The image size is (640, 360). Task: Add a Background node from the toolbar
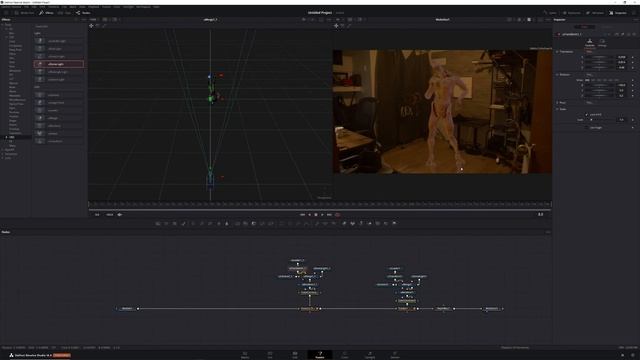[158, 223]
